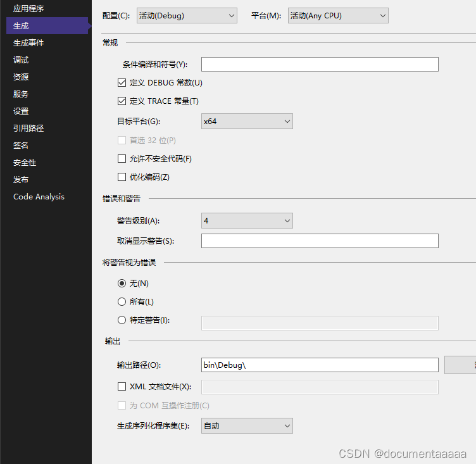Switch to the 发布 page
Screen dimensions: 476x464
click(21, 180)
